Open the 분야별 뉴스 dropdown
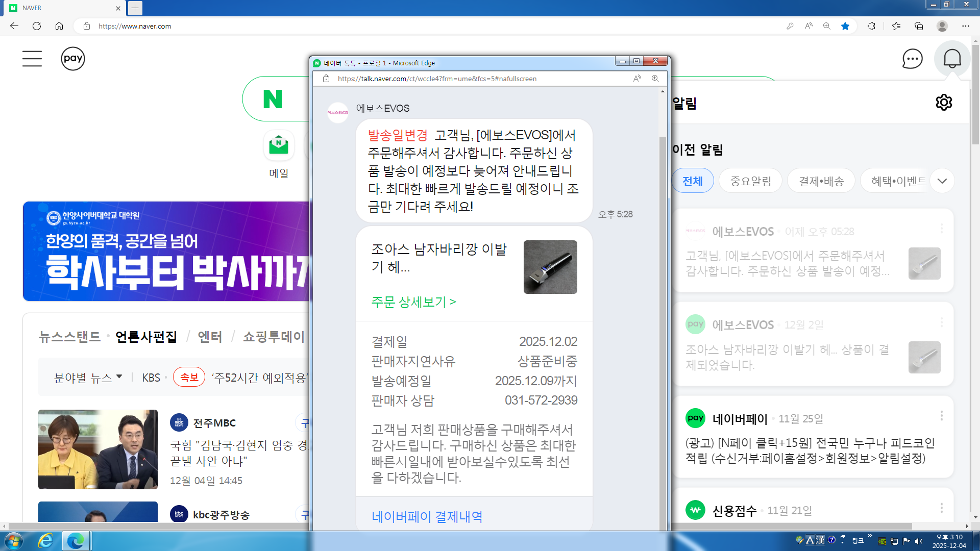This screenshot has width=980, height=551. coord(88,378)
